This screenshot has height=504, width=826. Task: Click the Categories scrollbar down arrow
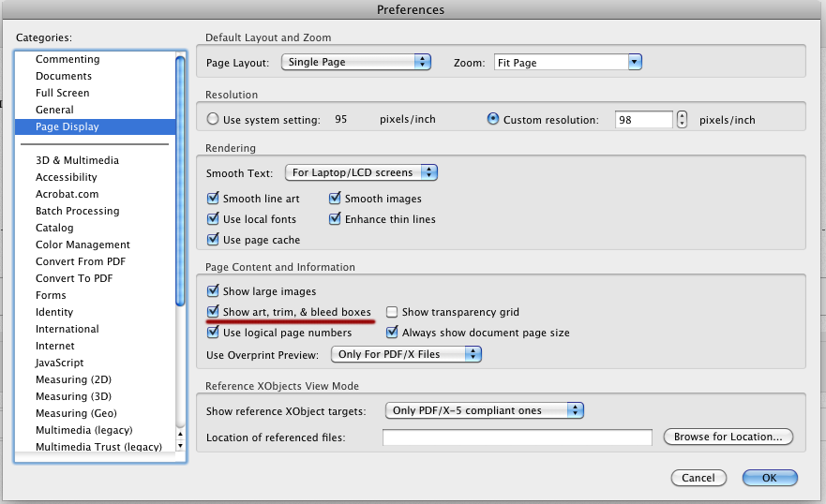(180, 446)
